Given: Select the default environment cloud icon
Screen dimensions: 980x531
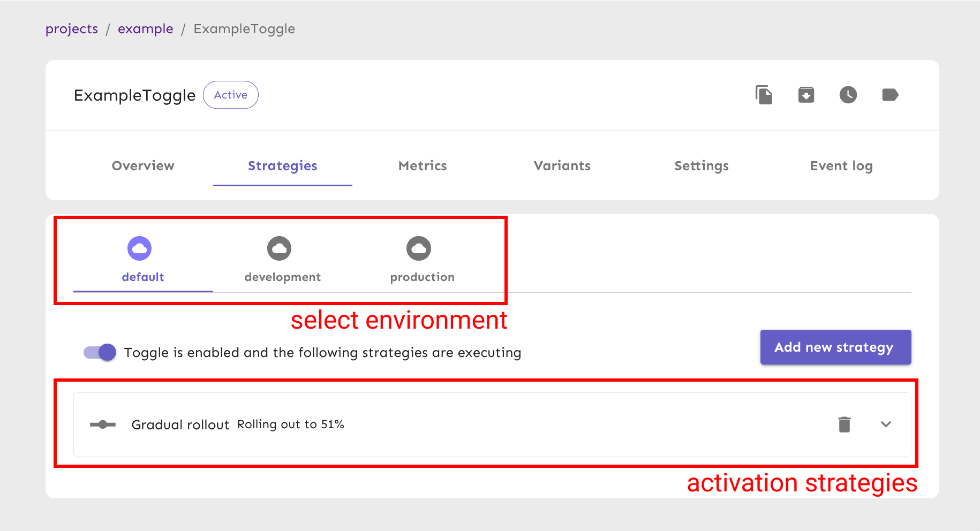Looking at the screenshot, I should pyautogui.click(x=139, y=248).
